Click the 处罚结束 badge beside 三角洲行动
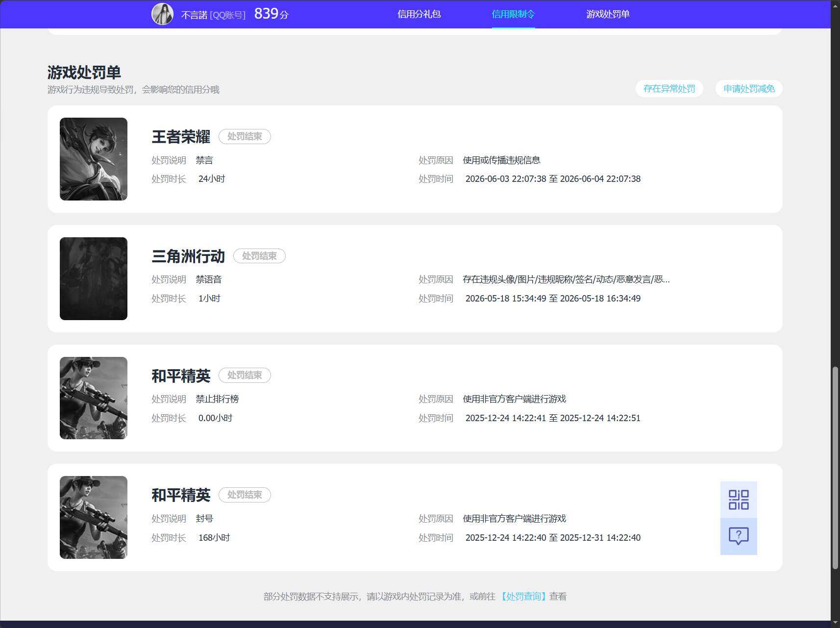840x628 pixels. click(x=259, y=256)
